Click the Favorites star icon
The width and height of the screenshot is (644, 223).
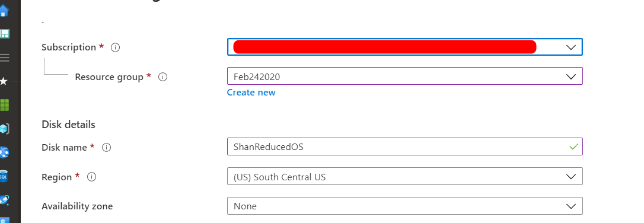coord(4,81)
